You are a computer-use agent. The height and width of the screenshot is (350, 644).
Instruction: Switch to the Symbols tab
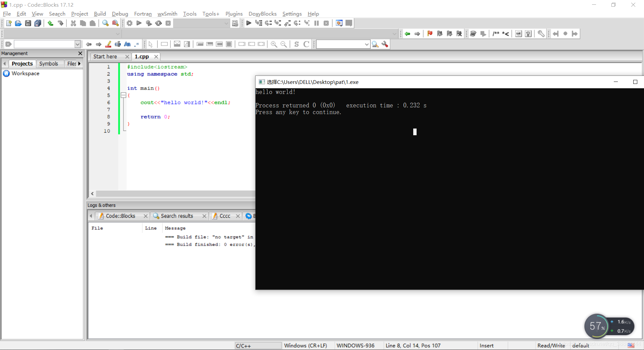point(49,63)
